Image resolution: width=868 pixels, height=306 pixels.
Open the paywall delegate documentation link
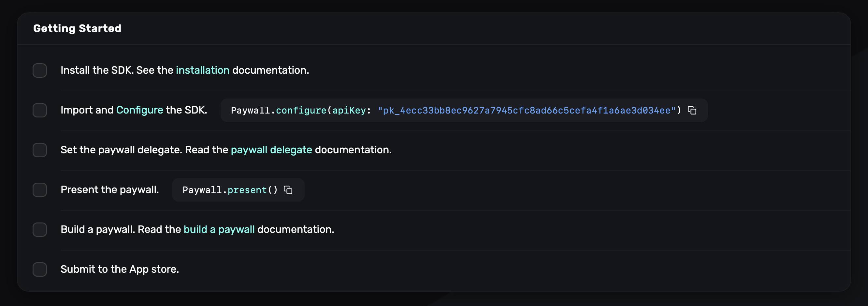tap(271, 150)
